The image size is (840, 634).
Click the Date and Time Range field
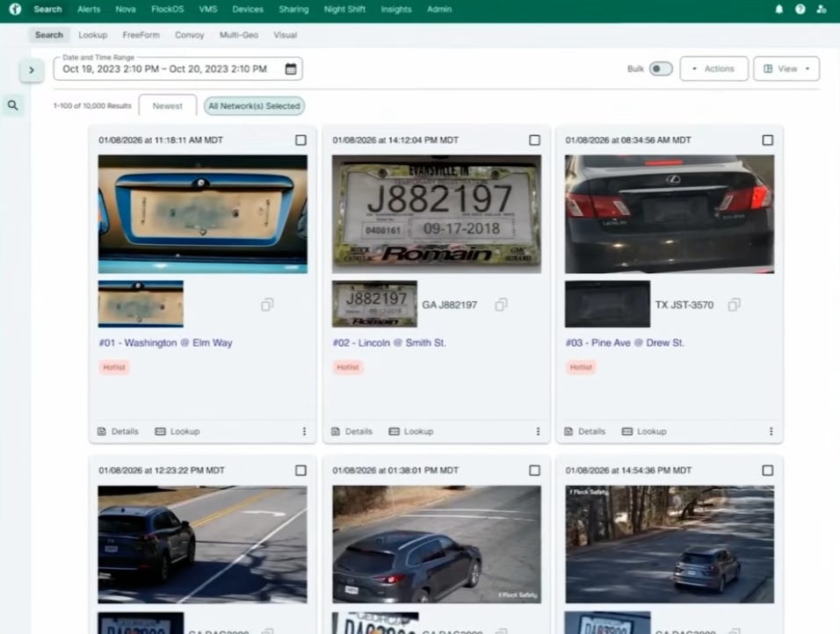tap(177, 68)
